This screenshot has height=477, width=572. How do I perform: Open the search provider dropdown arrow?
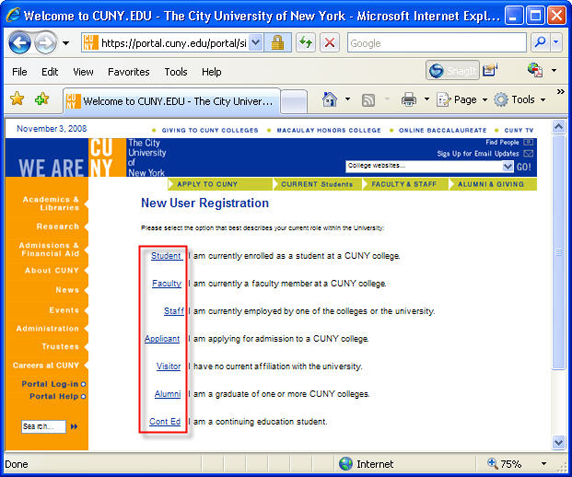pyautogui.click(x=556, y=42)
